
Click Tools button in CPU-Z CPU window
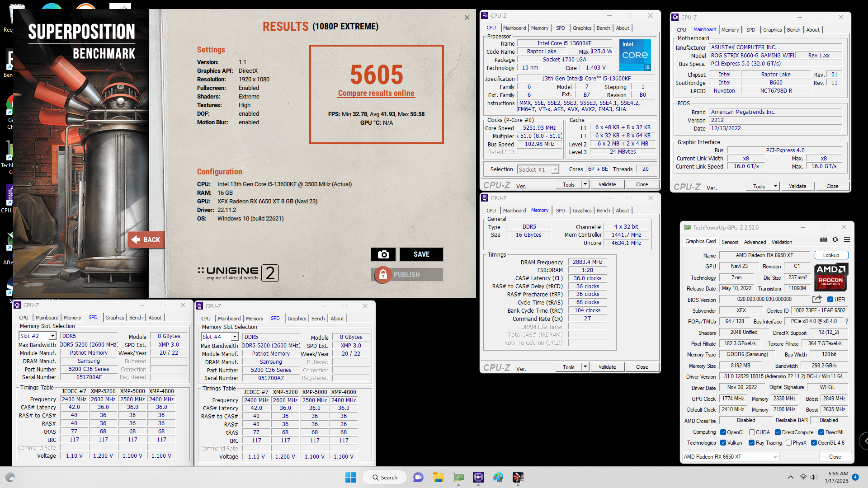click(568, 184)
